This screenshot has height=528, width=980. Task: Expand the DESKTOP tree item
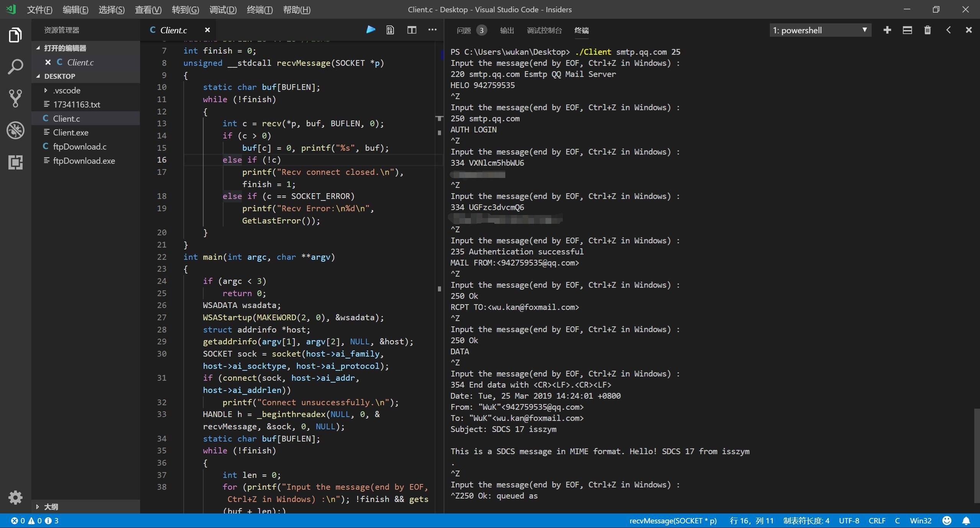pyautogui.click(x=59, y=76)
